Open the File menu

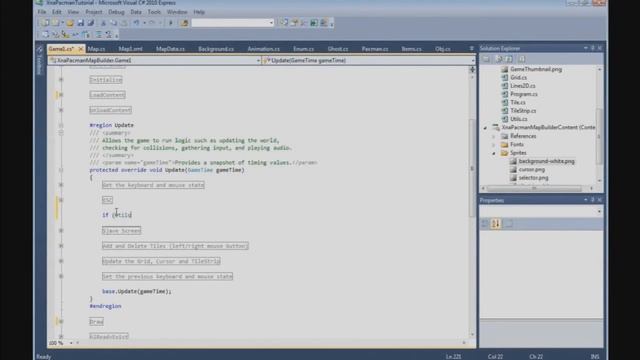tap(42, 12)
